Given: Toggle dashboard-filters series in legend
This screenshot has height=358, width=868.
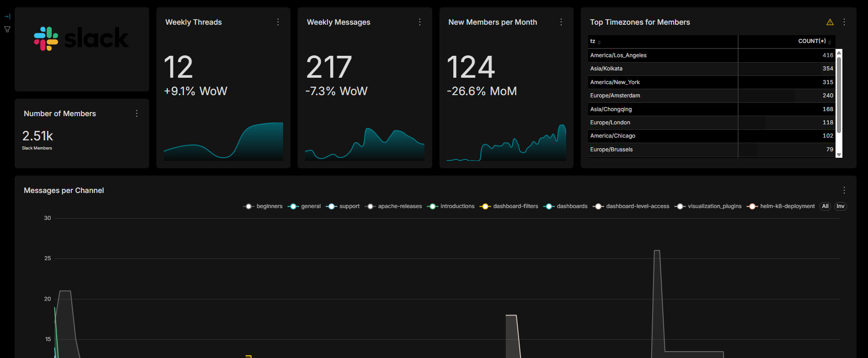Looking at the screenshot, I should (509, 206).
